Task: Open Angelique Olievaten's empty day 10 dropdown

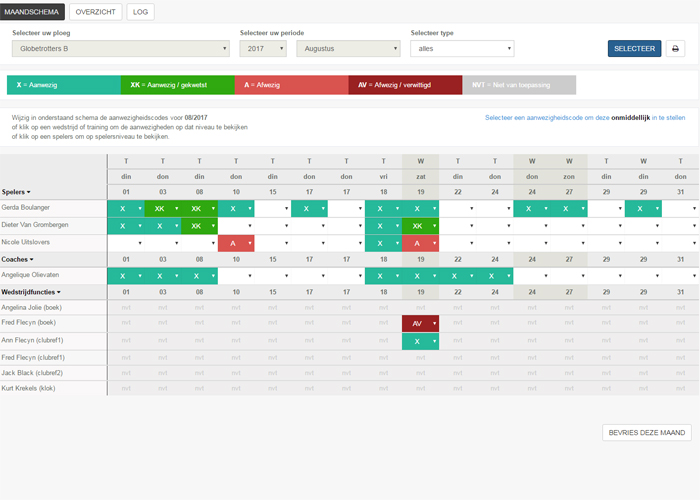Action: (x=236, y=276)
